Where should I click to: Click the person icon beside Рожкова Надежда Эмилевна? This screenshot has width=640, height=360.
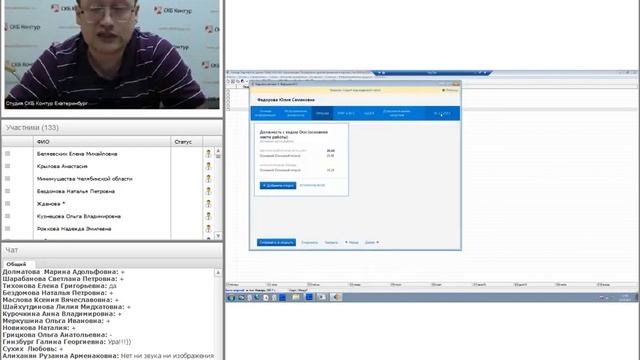[x=208, y=229]
